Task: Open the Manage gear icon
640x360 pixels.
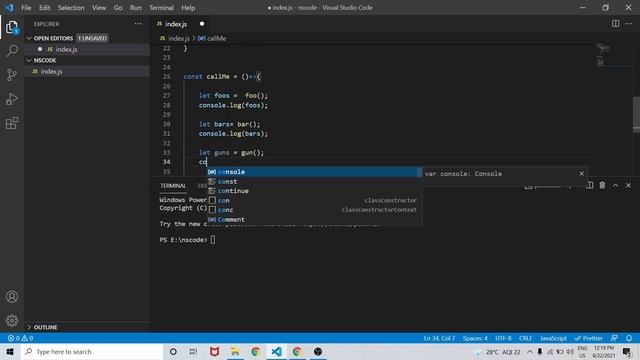Action: click(x=12, y=320)
